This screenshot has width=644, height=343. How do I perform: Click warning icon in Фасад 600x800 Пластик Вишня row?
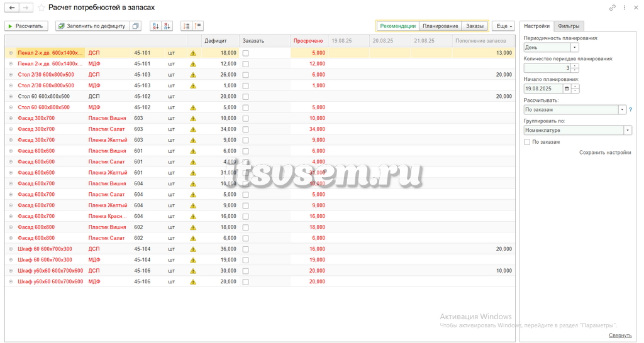tap(193, 227)
